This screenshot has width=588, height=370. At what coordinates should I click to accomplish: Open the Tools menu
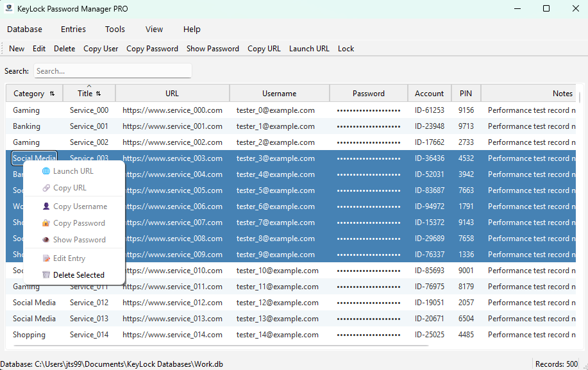tap(115, 29)
